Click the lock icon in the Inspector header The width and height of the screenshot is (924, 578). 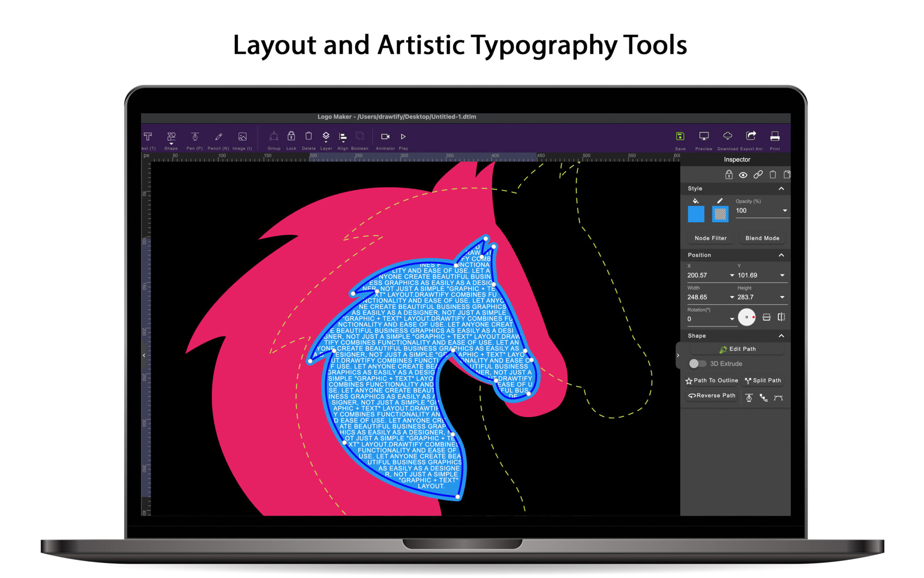coord(729,175)
